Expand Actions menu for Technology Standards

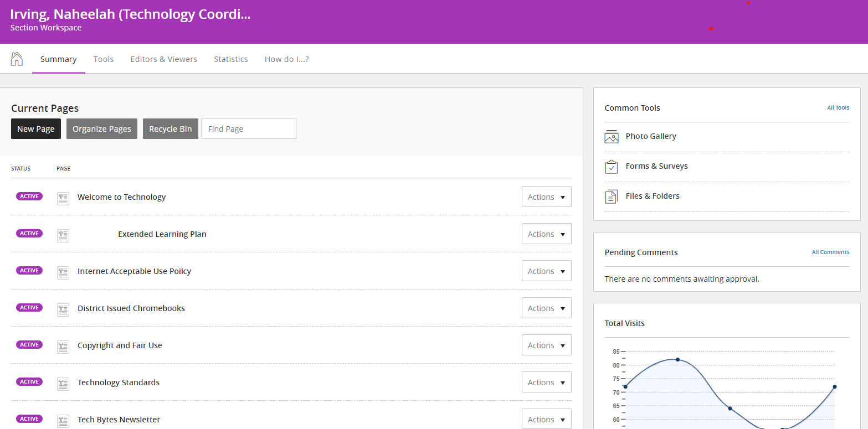click(x=546, y=383)
